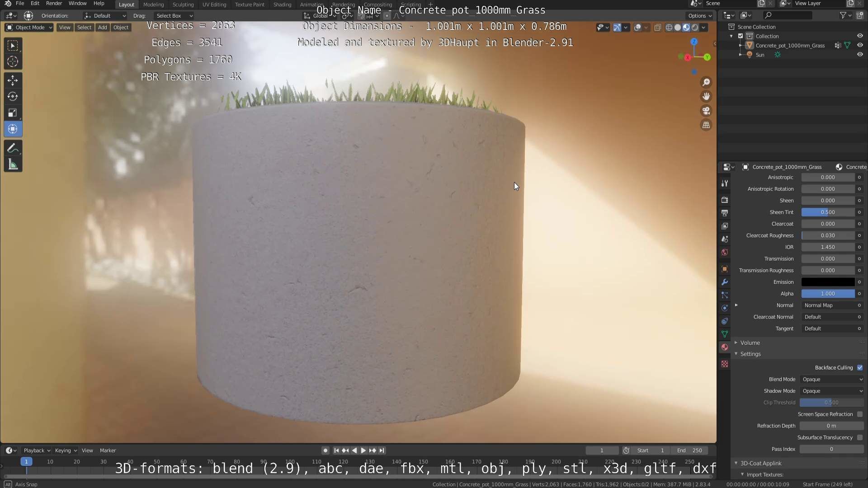Click the zoom view magnifier icon
The image size is (868, 488).
pyautogui.click(x=706, y=82)
